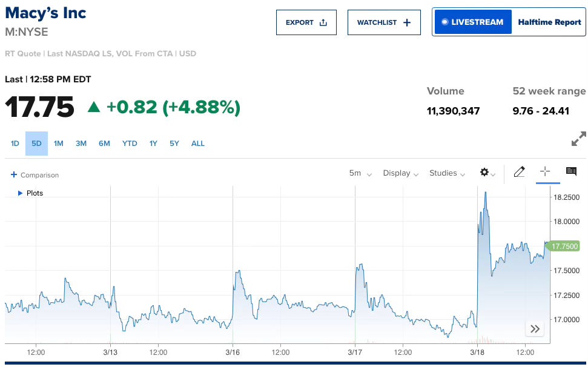Select the 6M time range
This screenshot has width=588, height=367.
104,144
